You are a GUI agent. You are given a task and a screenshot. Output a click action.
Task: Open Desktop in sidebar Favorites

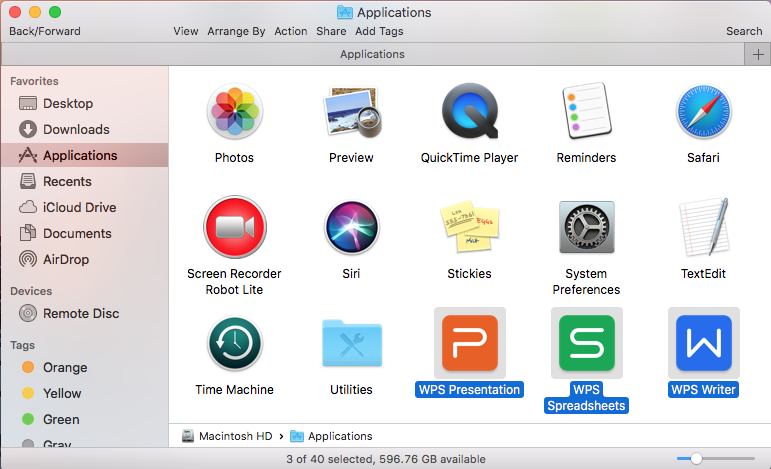[x=85, y=103]
